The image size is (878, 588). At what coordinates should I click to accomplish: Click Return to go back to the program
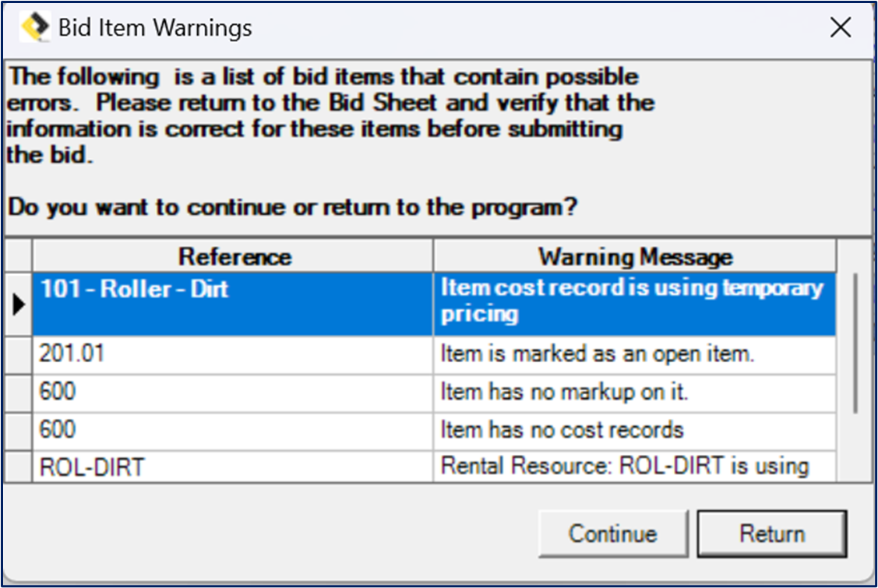[772, 533]
